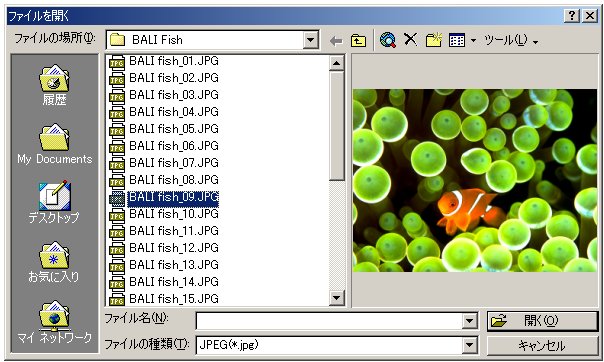This screenshot has width=604, height=362.
Task: Expand the JPEG(*.jpg) file type dropdown
Action: tap(470, 345)
